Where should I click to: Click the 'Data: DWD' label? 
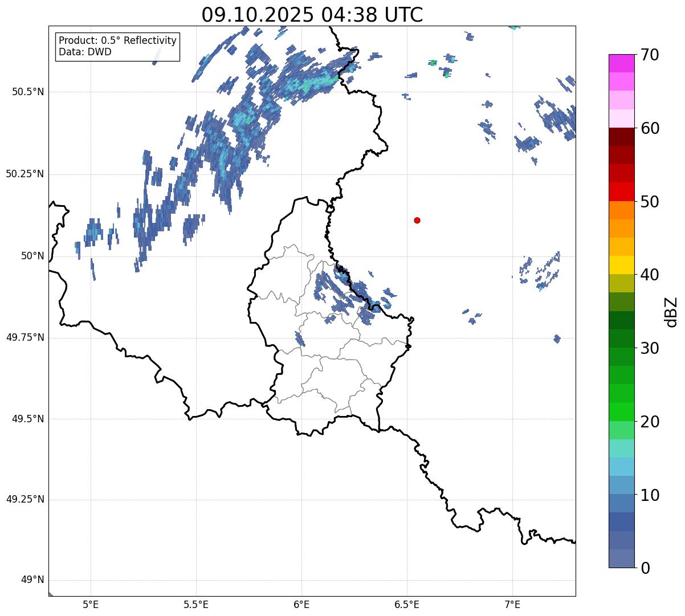pos(85,52)
